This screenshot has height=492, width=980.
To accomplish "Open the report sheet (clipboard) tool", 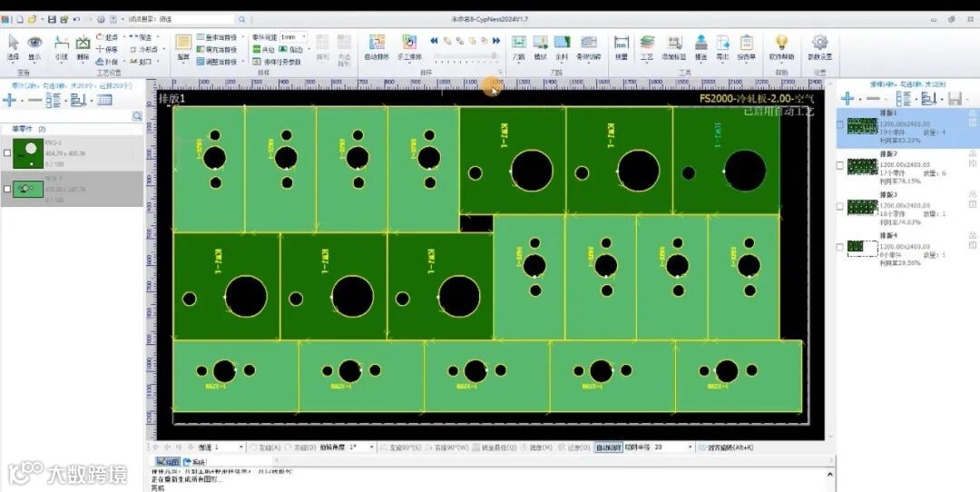I will (746, 47).
